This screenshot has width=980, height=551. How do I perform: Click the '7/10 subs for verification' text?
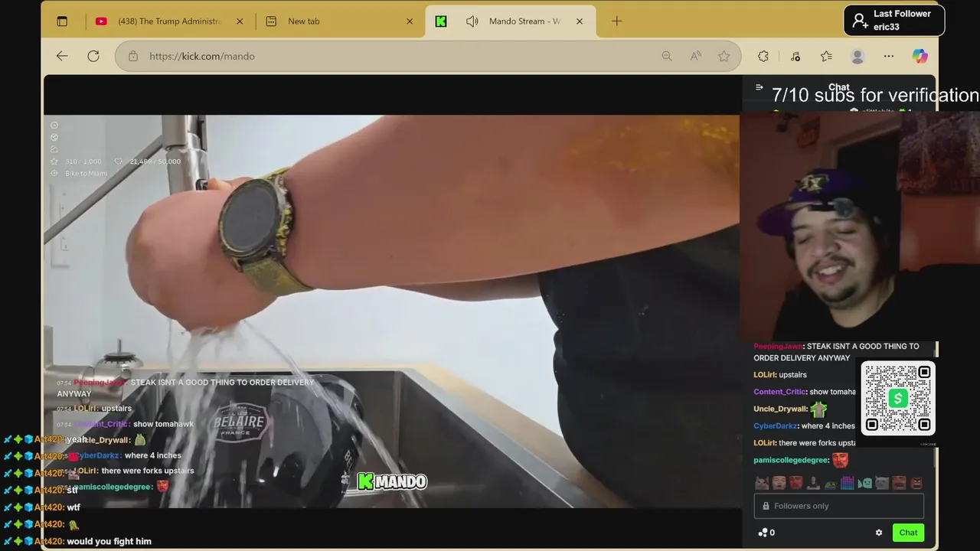coord(875,96)
